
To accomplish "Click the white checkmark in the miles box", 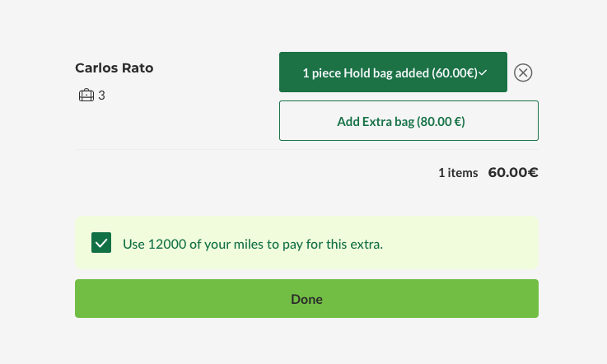I will point(102,244).
